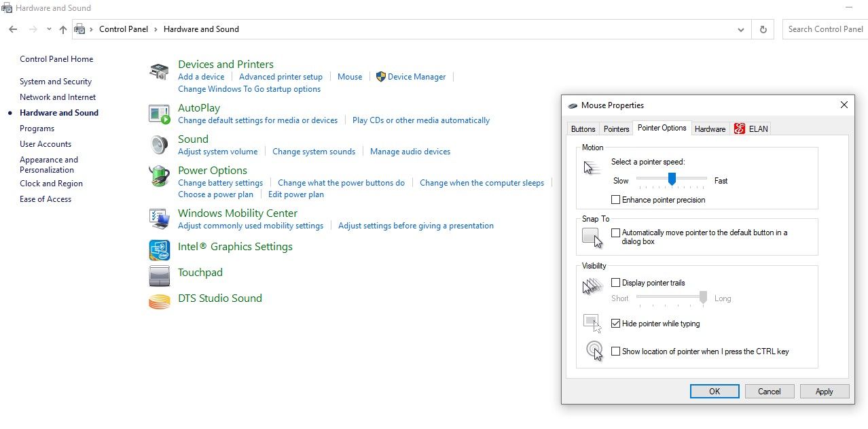Viewport: 868px width, 429px height.
Task: Click the Apply button
Action: point(824,391)
